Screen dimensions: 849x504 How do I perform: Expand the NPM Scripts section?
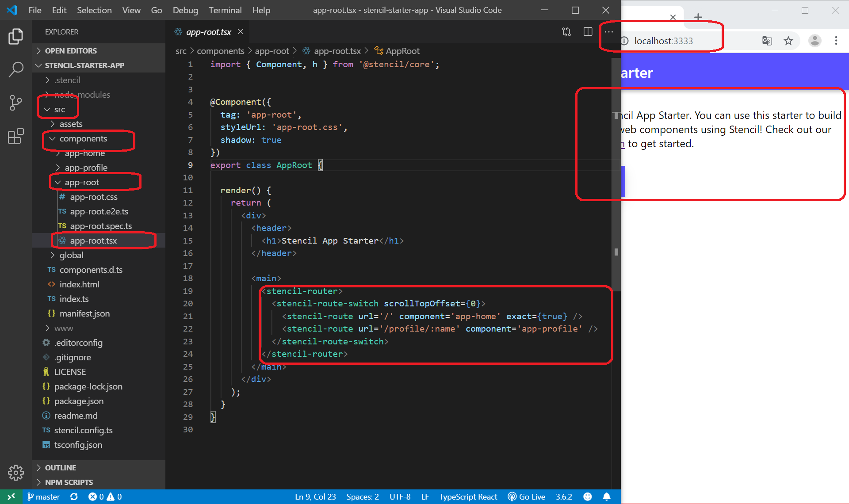pos(99,482)
